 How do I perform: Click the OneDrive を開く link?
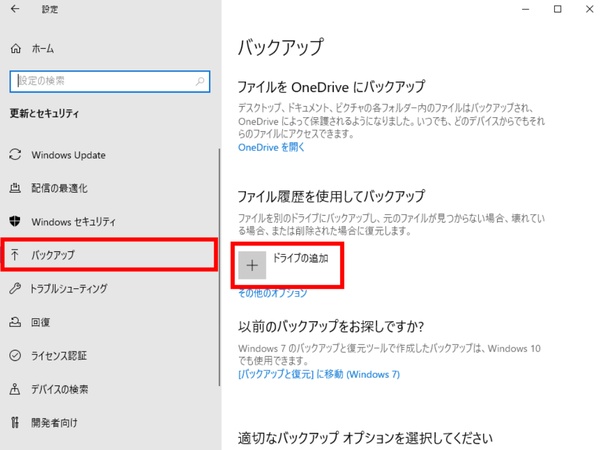271,147
